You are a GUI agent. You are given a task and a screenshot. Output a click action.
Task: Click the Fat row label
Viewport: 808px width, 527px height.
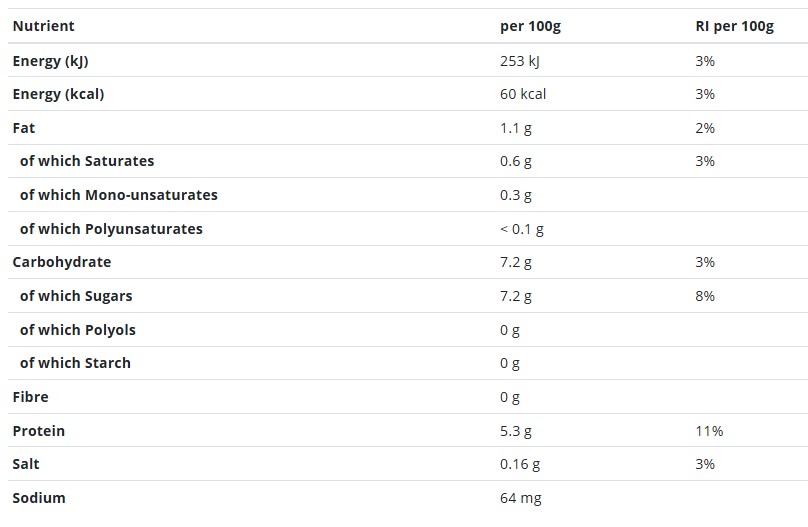[x=24, y=128]
